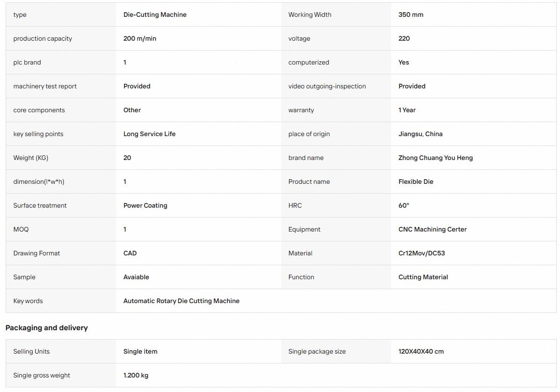Click the Long Service Life text
Screen dimensions: 560x392
coord(149,134)
